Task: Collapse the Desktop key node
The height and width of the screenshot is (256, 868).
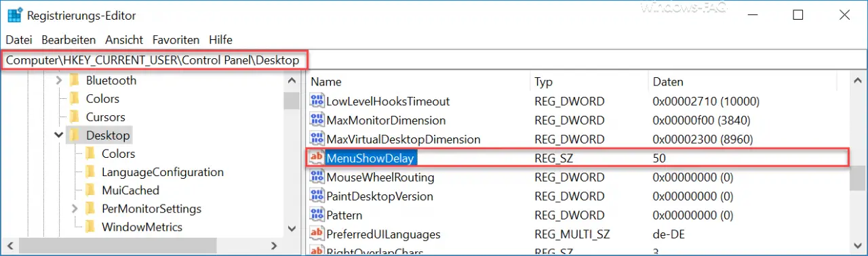Action: [x=59, y=135]
